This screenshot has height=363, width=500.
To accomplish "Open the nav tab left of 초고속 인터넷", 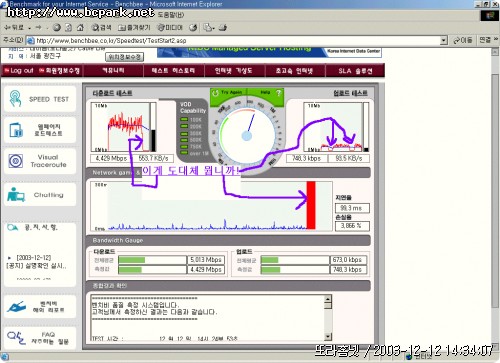I will (x=234, y=70).
